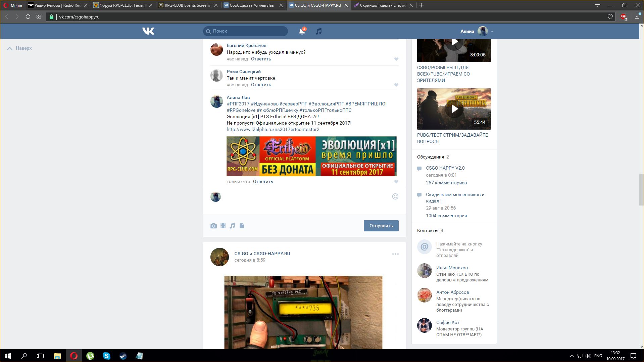This screenshot has height=362, width=644.
Task: Like Рома Синецкий's comment heart
Action: (x=396, y=85)
